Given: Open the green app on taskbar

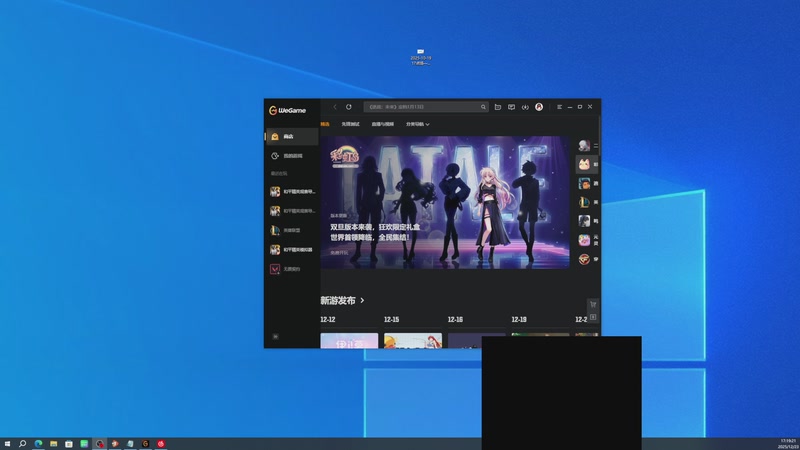Looking at the screenshot, I should [84, 444].
